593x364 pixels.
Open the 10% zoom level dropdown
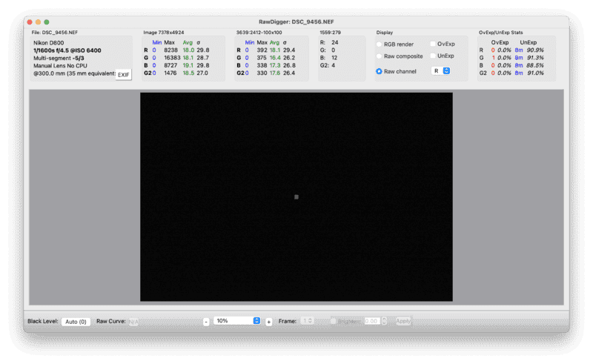237,320
